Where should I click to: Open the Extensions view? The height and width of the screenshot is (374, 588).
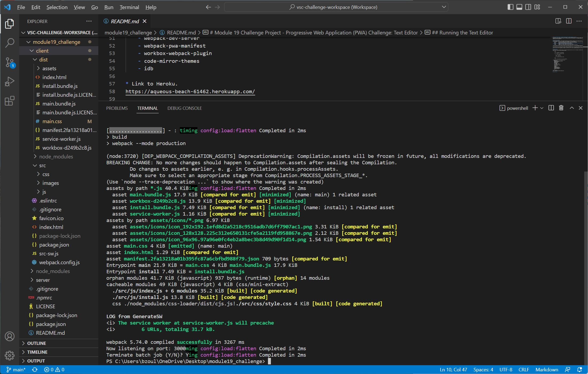(x=10, y=101)
